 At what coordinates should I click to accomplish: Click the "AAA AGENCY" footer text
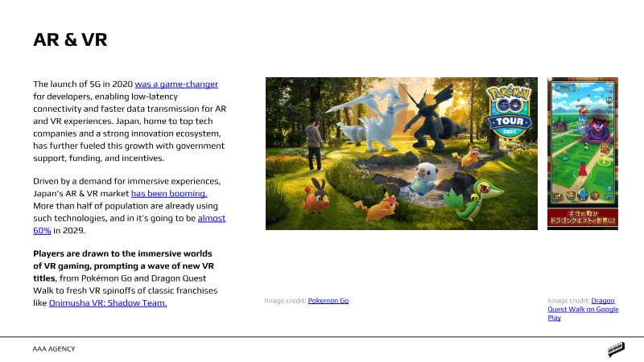pyautogui.click(x=54, y=349)
